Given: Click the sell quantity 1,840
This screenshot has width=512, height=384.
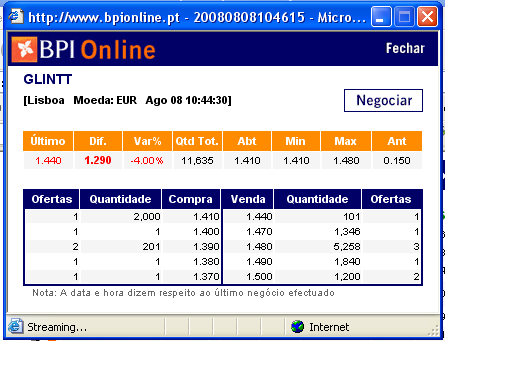Looking at the screenshot, I should [x=347, y=262].
